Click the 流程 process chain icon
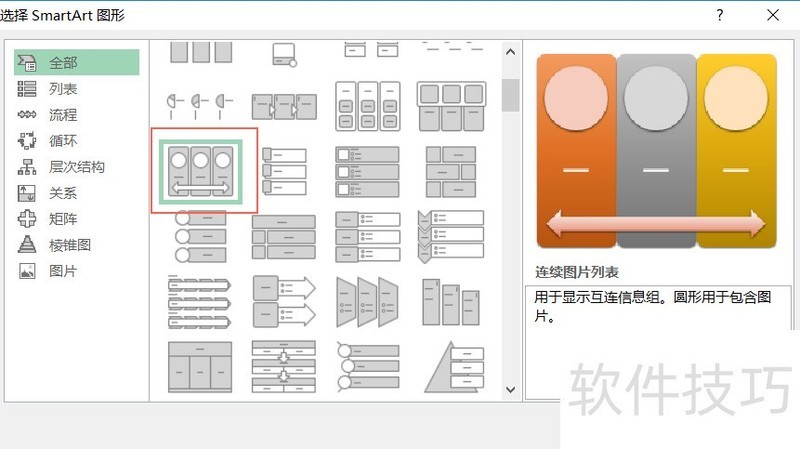This screenshot has width=800, height=449. (x=27, y=114)
